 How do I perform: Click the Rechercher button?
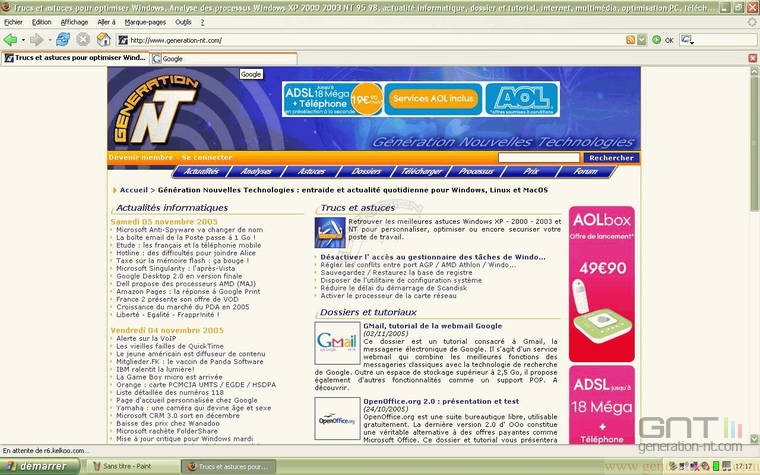(611, 158)
